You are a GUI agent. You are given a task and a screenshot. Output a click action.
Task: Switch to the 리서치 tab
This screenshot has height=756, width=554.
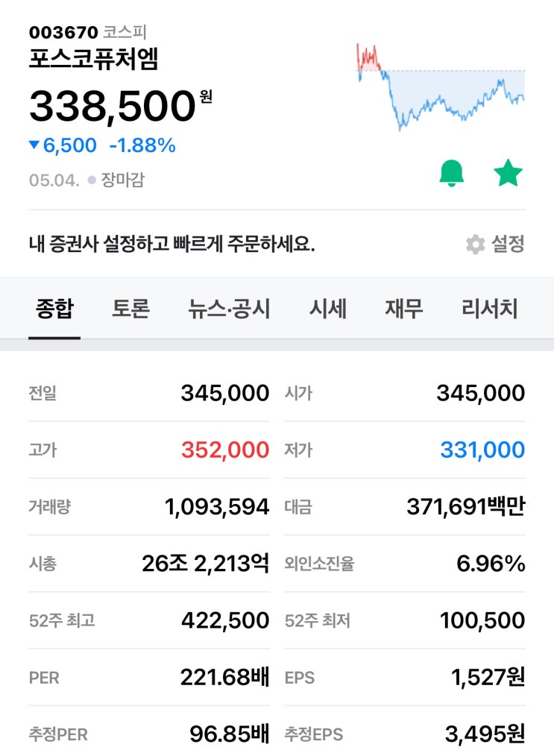(489, 309)
